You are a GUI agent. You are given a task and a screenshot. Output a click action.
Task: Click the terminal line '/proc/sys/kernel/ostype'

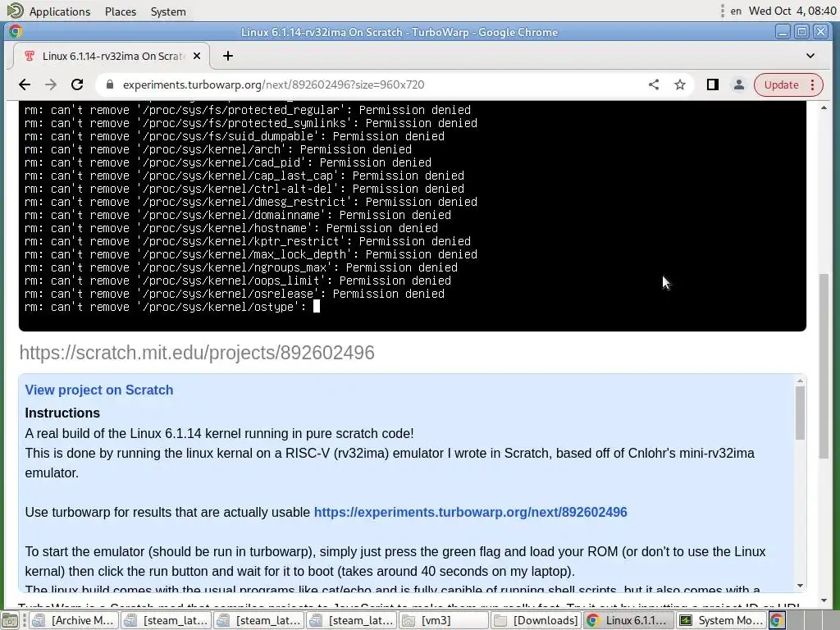tap(171, 307)
